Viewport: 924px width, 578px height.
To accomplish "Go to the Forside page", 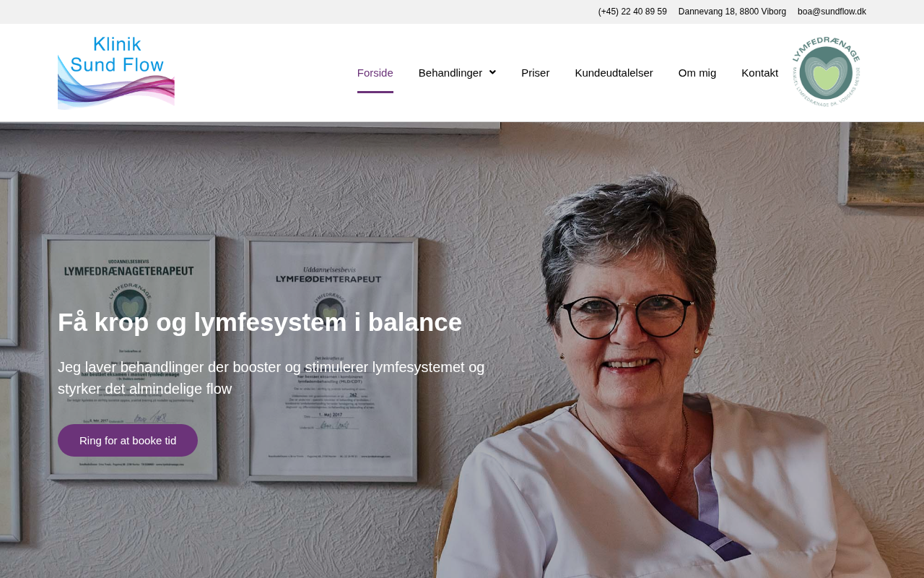I will [375, 72].
